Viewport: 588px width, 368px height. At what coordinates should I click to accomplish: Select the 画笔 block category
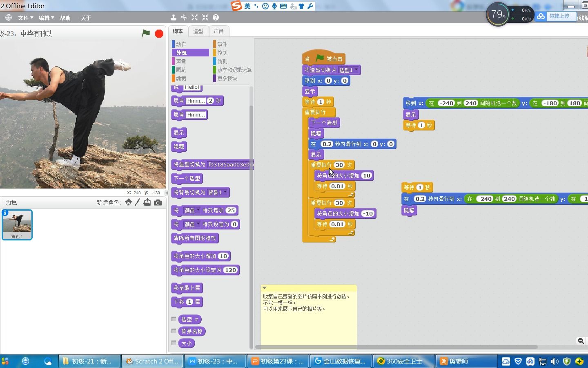click(x=190, y=70)
